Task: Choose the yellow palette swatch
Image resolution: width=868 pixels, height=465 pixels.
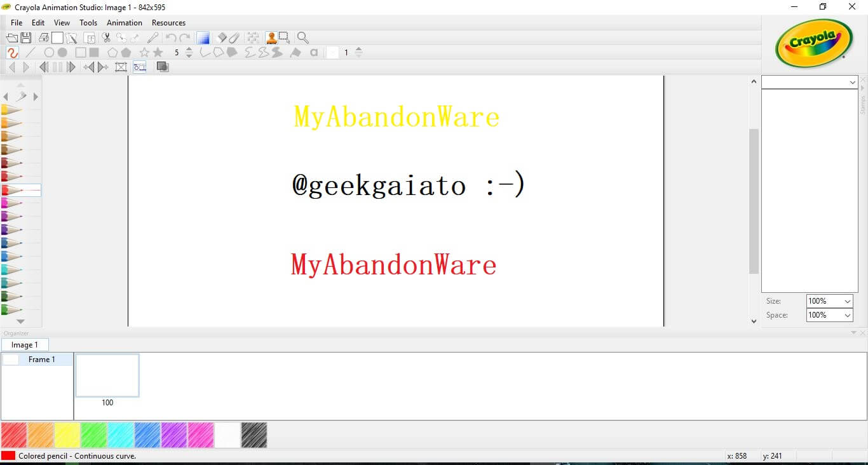Action: 67,435
